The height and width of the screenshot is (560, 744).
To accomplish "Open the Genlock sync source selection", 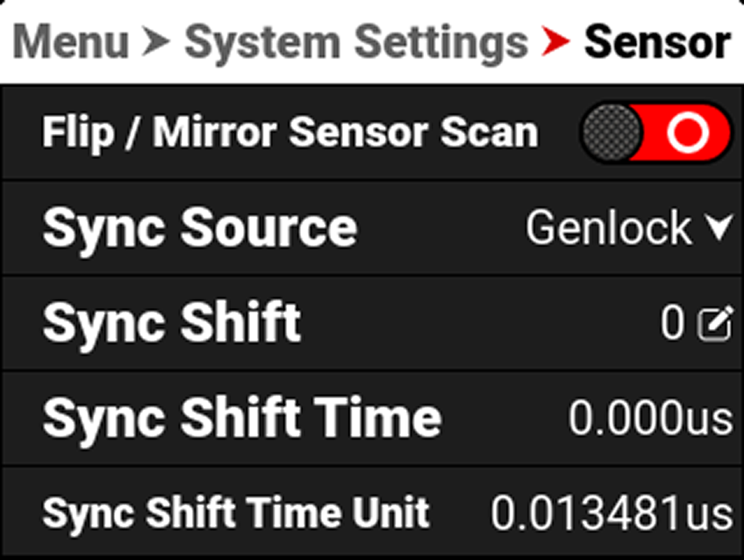I will point(608,228).
